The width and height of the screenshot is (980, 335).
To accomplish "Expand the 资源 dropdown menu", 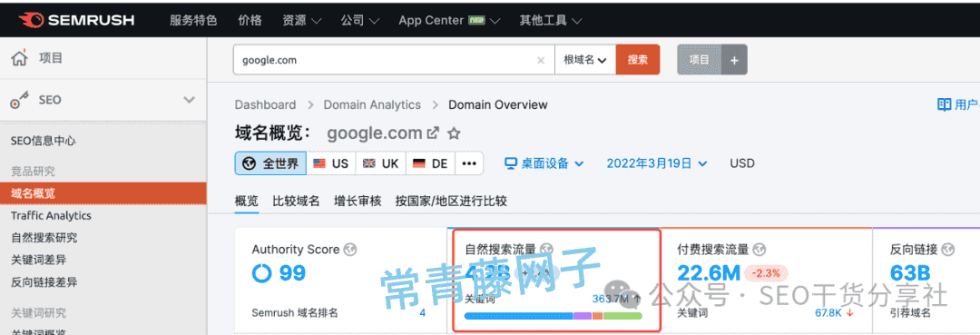I will 302,21.
